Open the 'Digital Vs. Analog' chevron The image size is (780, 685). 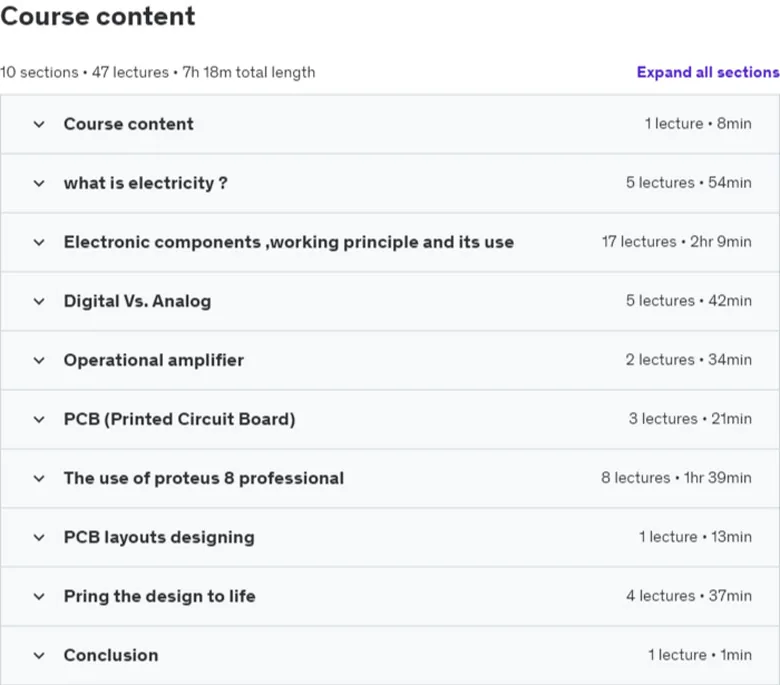[39, 301]
